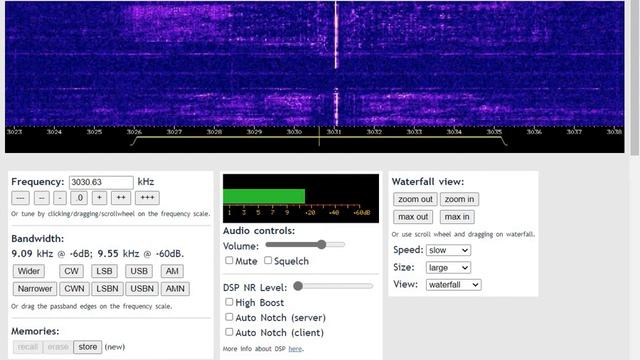This screenshot has width=640, height=360.
Task: Select USB mode
Action: click(139, 271)
